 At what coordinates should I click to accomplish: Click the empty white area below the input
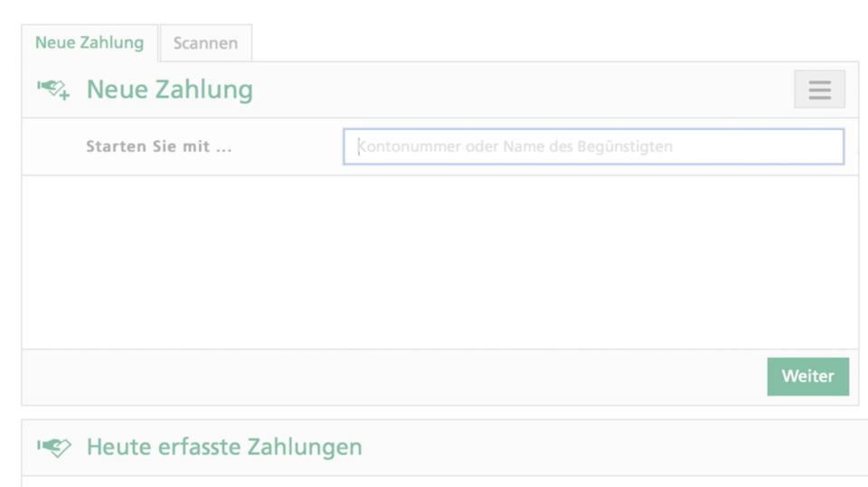(x=440, y=262)
